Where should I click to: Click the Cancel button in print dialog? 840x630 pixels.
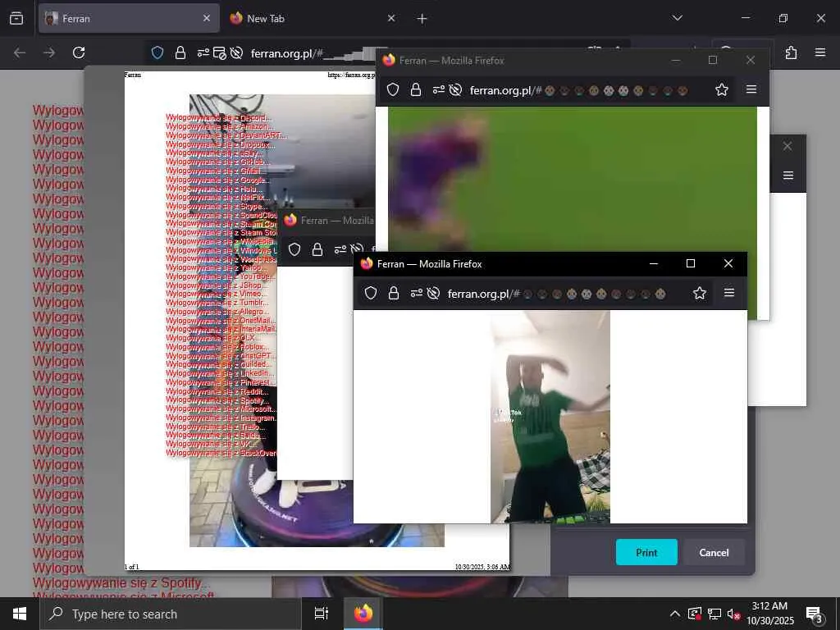click(714, 552)
